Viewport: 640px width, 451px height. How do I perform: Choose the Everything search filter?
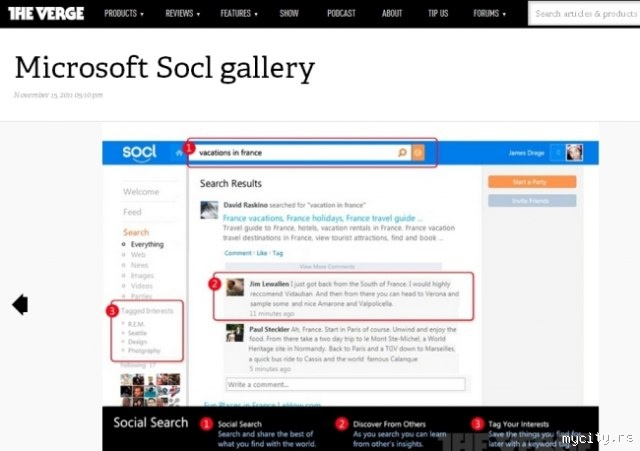147,244
